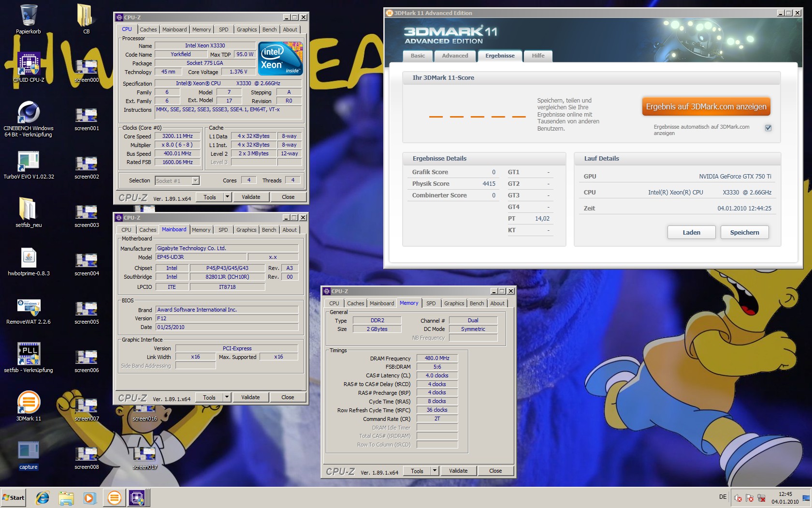Switch to 3DMark 11 taskbar button
The height and width of the screenshot is (508, 812).
click(115, 498)
